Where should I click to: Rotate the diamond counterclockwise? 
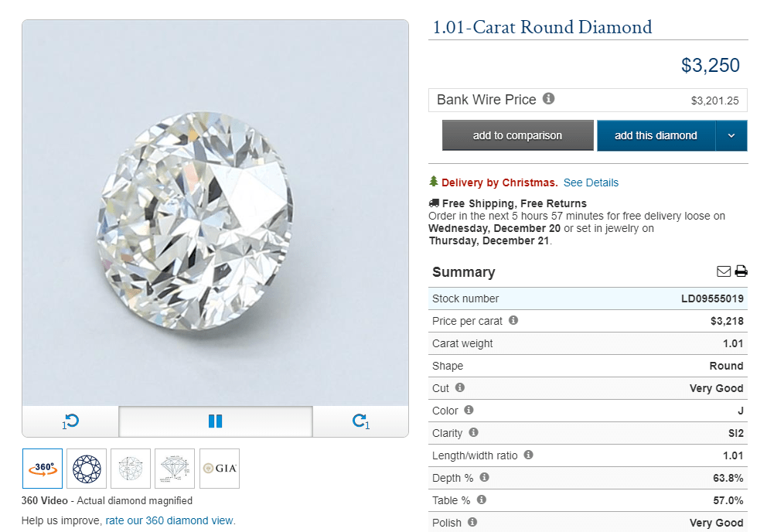tap(70, 421)
